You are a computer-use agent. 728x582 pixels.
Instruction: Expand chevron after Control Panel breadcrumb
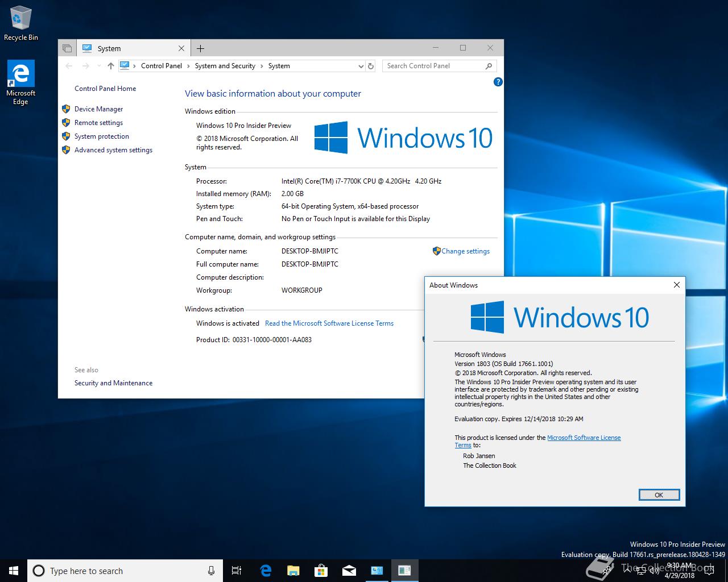click(188, 66)
